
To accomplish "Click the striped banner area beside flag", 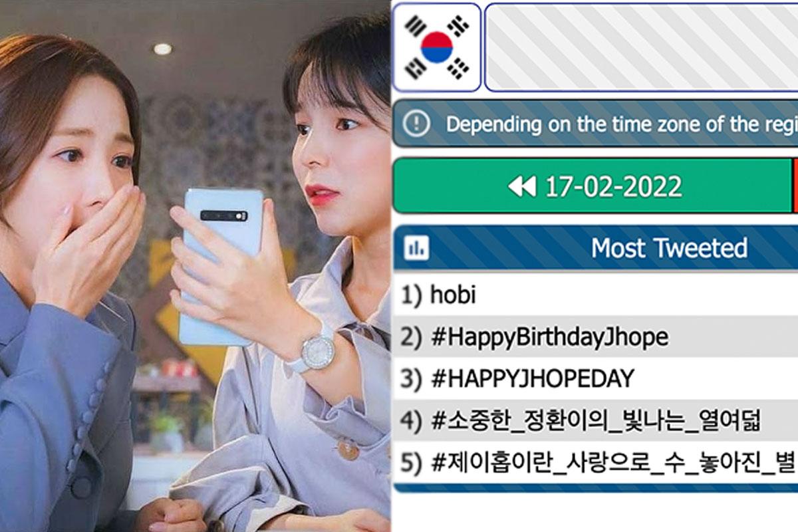I will pos(641,47).
